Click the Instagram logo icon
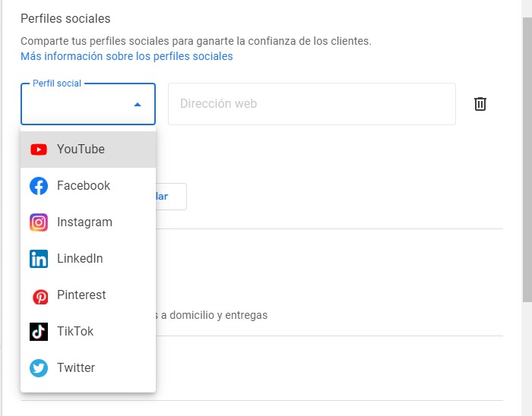This screenshot has height=416, width=532. click(x=39, y=222)
